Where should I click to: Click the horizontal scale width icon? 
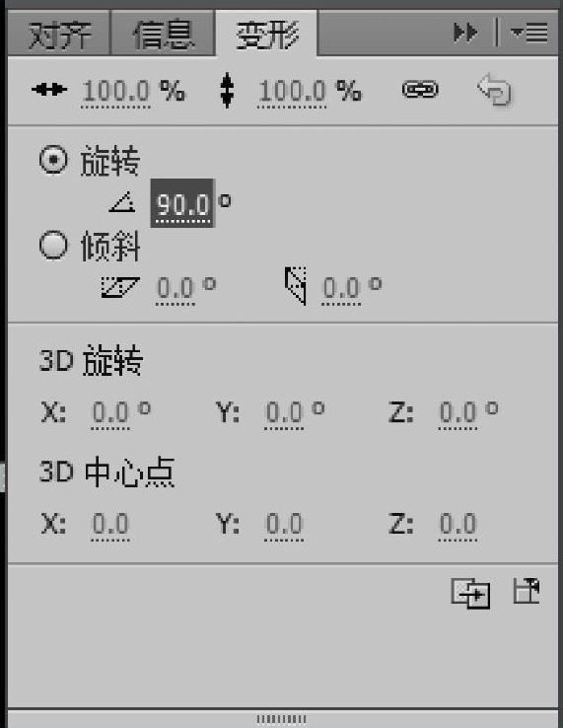click(49, 89)
